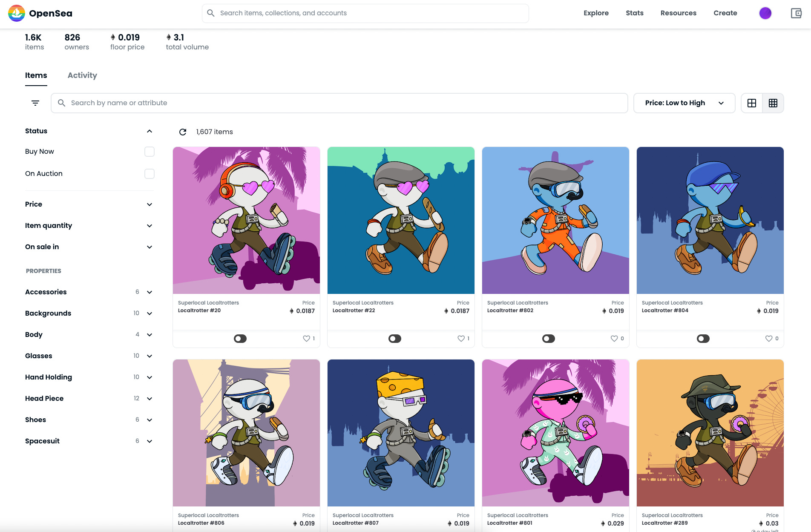
Task: Click the magnifier icon in attribute search
Action: point(61,103)
